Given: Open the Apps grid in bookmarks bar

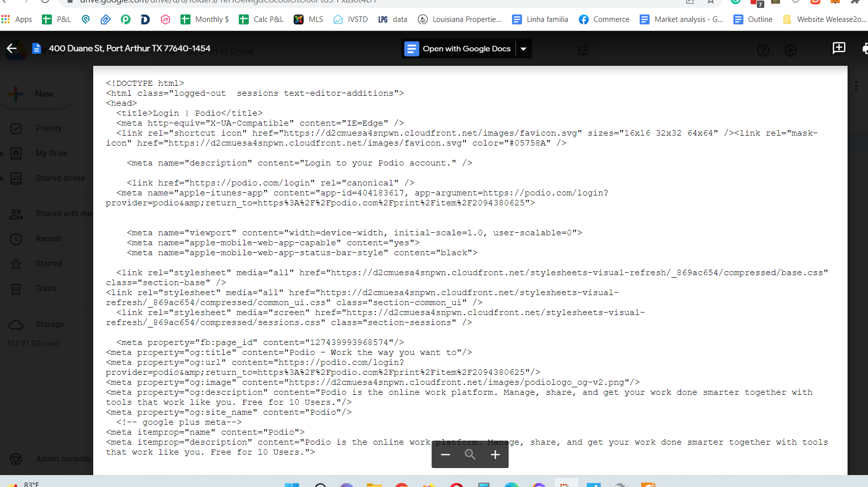Looking at the screenshot, I should click(17, 19).
